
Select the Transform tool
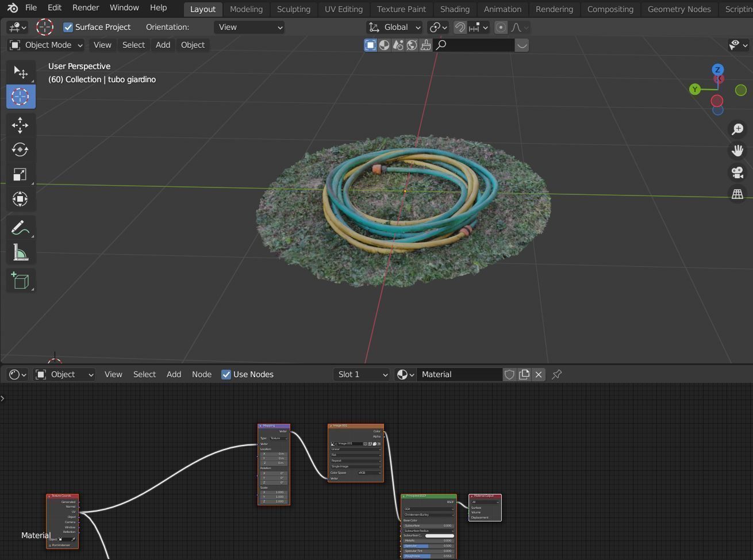pyautogui.click(x=21, y=200)
